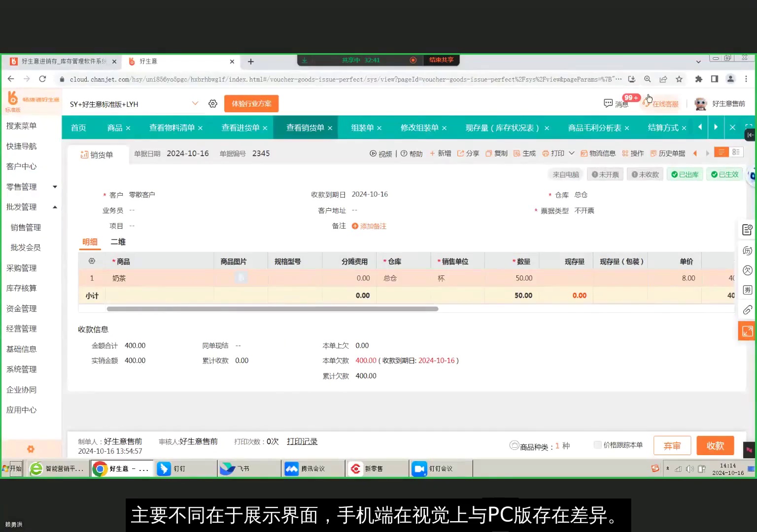757x532 pixels.
Task: Toggle the 未收款 payment status tag
Action: coord(645,174)
